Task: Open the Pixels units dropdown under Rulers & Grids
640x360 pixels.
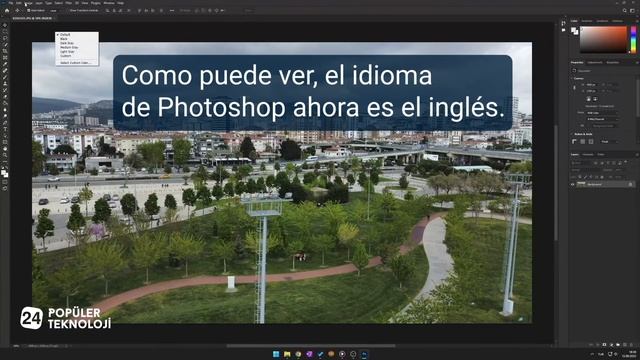Action: tap(610, 142)
